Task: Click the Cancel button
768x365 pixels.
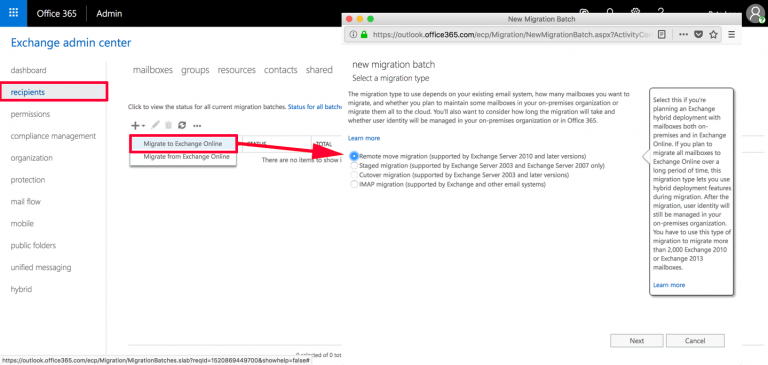Action: tap(695, 341)
